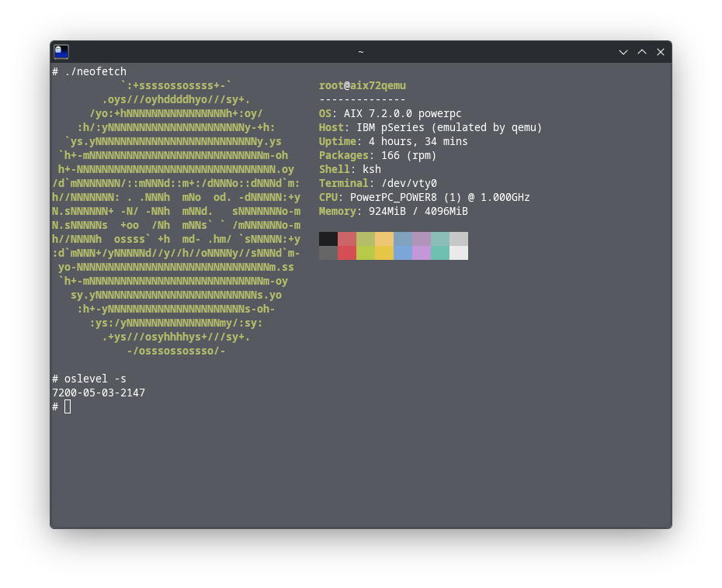This screenshot has width=722, height=588.
Task: Click the ASCII logo's '-/osssossossso/-' line
Action: (176, 351)
